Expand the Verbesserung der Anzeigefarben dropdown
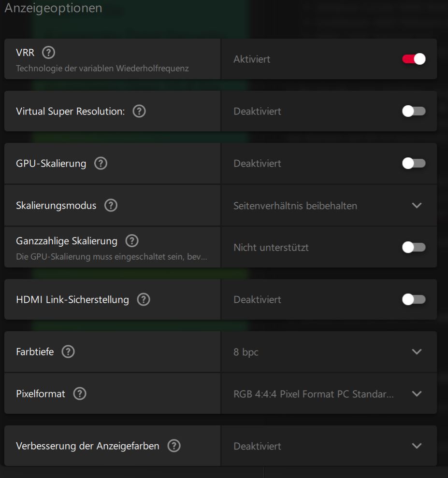The width and height of the screenshot is (448, 478). pos(417,446)
